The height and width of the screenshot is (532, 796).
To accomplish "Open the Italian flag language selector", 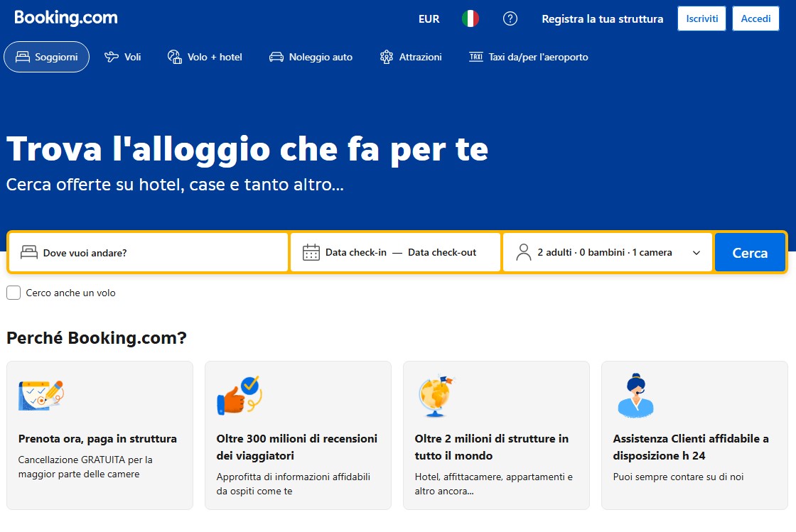I will tap(470, 19).
